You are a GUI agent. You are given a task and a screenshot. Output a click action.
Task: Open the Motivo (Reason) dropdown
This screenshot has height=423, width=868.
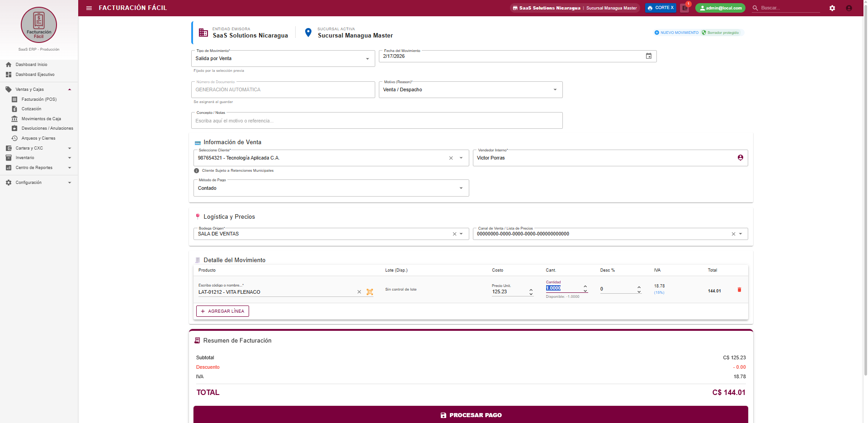(555, 89)
